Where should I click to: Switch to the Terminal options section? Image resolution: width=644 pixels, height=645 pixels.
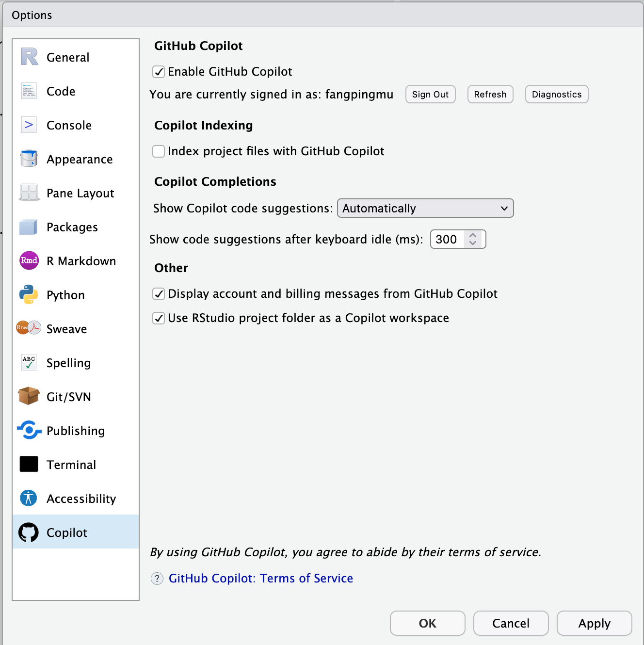(x=71, y=465)
